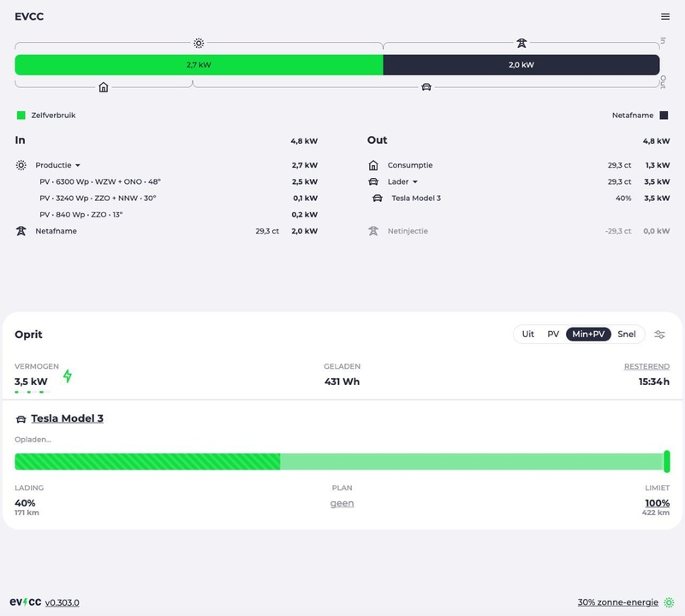Click the car icon beside Tesla Model 3 in Out list
685x616 pixels.
378,198
